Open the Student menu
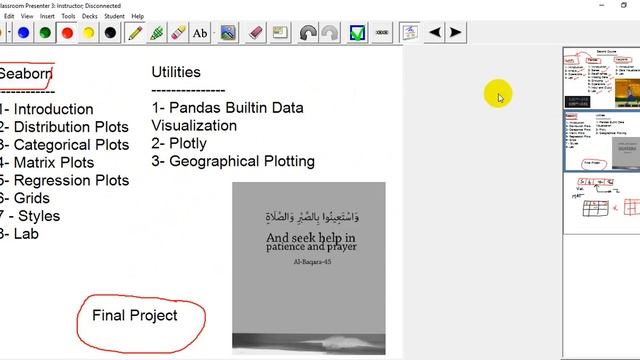Viewport: 640px width, 360px height. click(114, 16)
